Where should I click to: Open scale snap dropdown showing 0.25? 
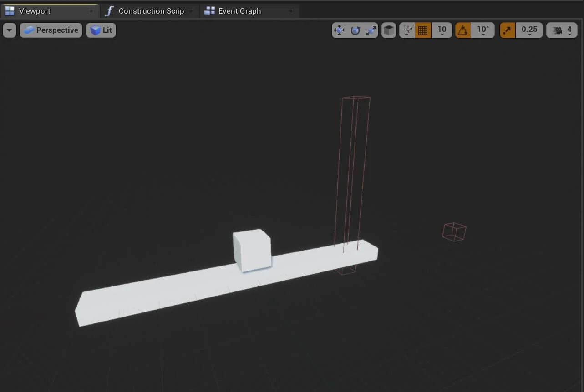tap(529, 30)
